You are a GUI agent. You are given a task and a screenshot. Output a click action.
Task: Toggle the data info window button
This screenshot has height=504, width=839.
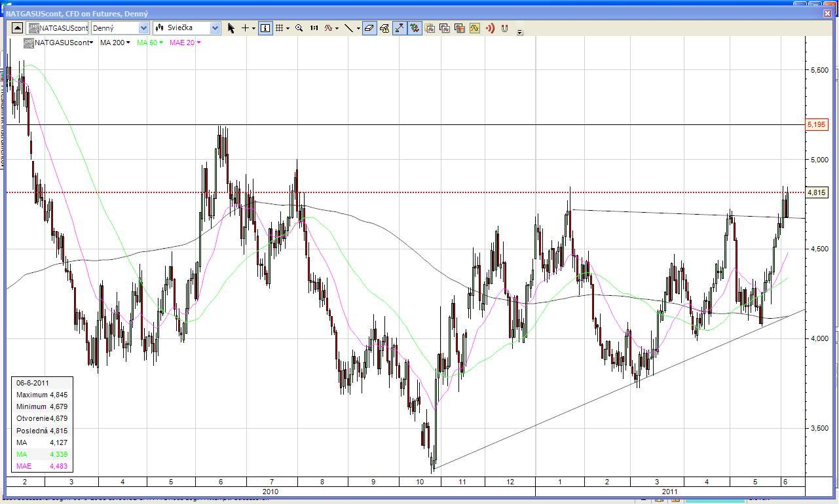[265, 28]
